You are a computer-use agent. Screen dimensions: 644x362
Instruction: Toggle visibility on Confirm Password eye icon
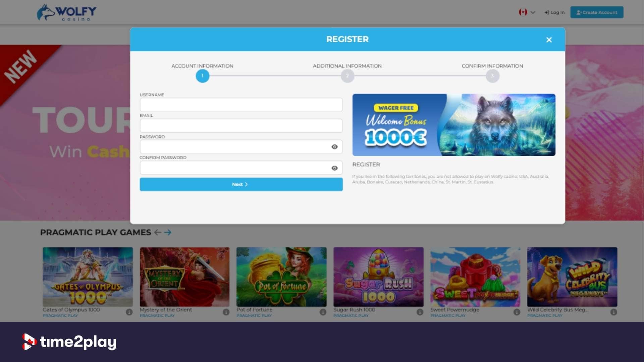click(x=334, y=168)
